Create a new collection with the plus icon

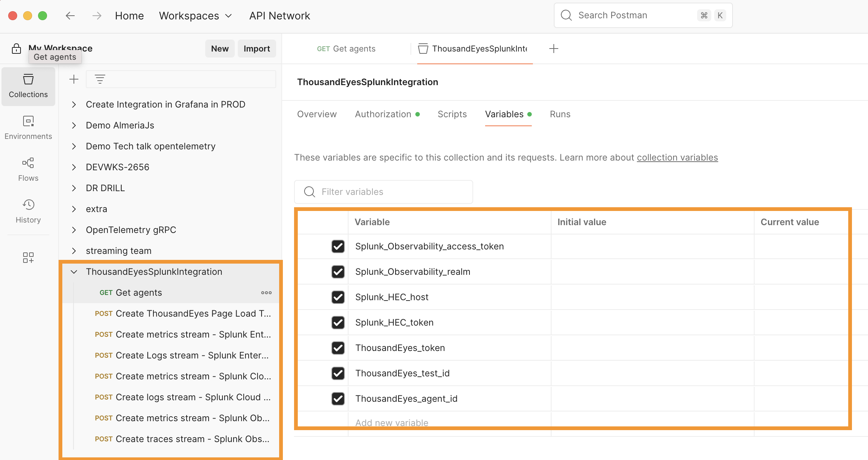coord(74,79)
